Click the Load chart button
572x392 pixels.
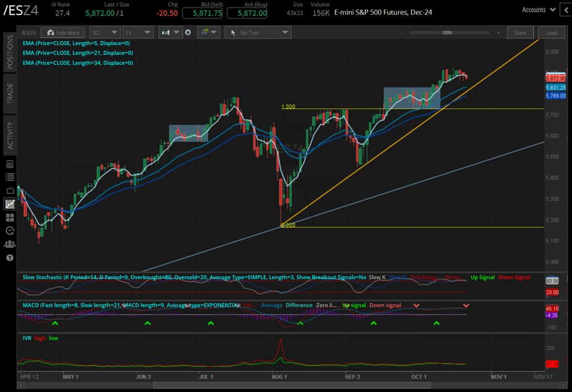click(551, 33)
